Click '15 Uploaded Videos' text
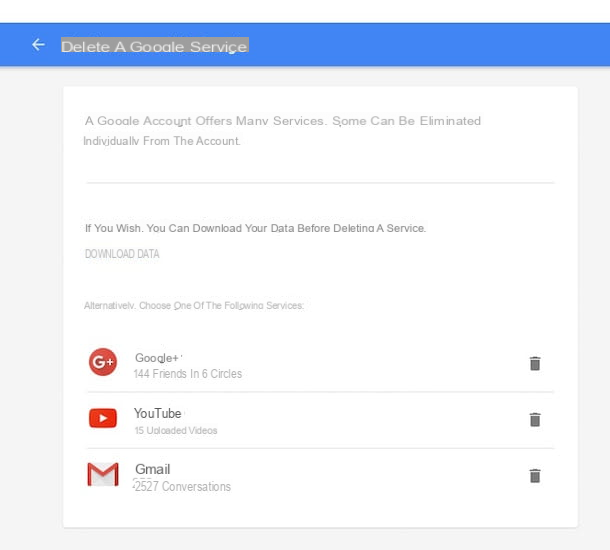Viewport: 610px width, 550px height. click(176, 430)
